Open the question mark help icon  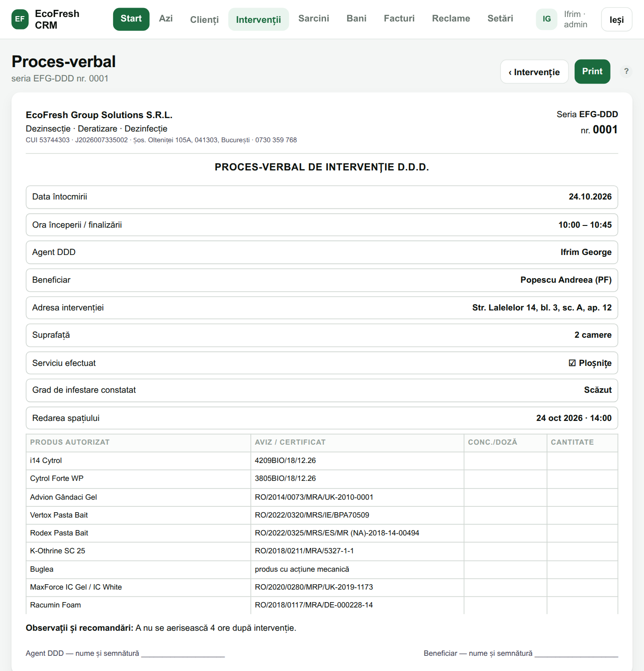click(626, 71)
